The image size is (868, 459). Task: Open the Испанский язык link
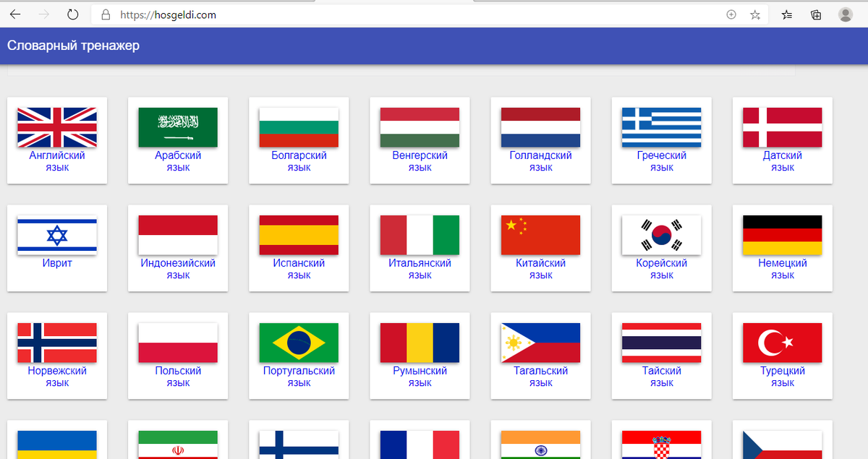[299, 269]
